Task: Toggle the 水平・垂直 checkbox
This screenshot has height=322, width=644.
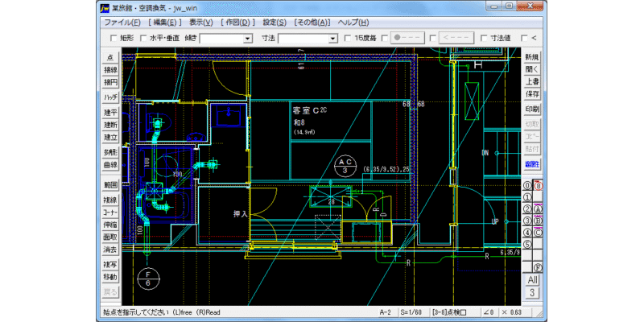Action: 143,38
